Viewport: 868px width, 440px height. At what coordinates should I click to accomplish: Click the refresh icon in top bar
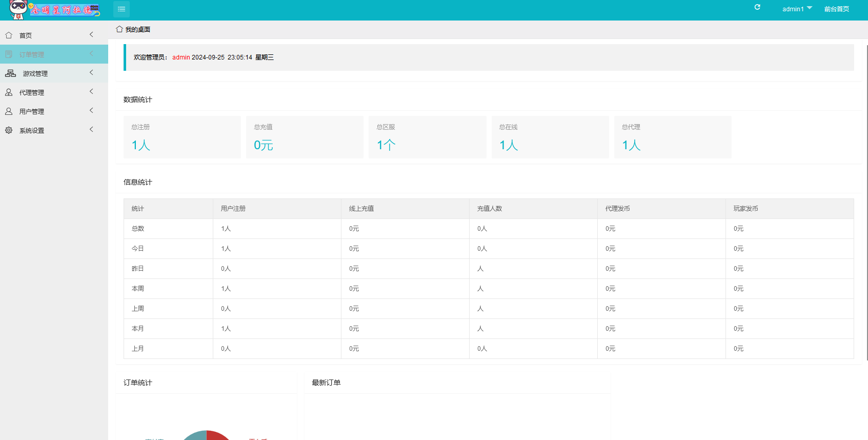click(757, 7)
